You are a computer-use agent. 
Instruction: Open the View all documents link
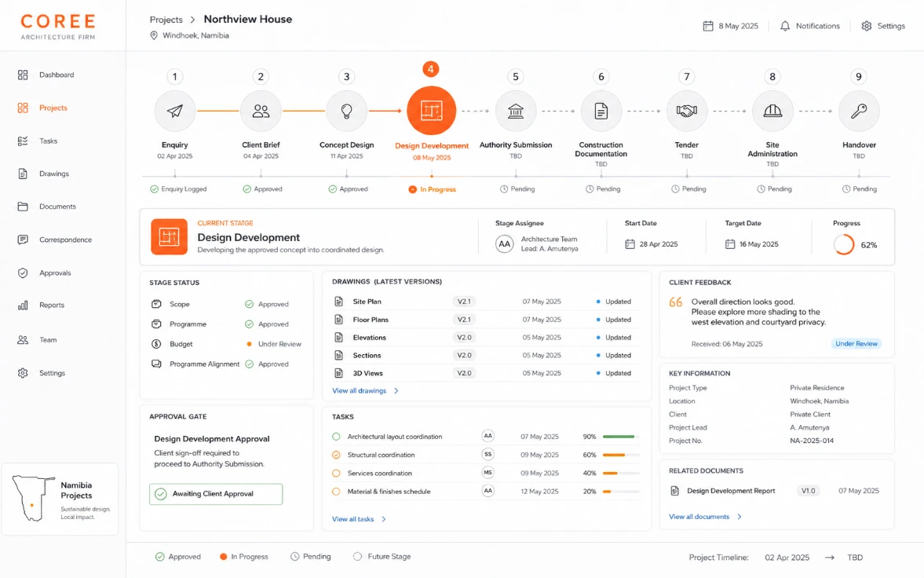699,517
